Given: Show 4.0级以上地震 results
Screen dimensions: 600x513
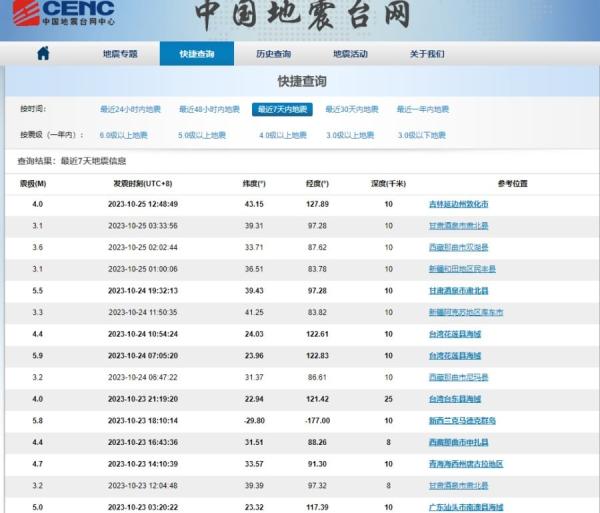Looking at the screenshot, I should click(283, 135).
